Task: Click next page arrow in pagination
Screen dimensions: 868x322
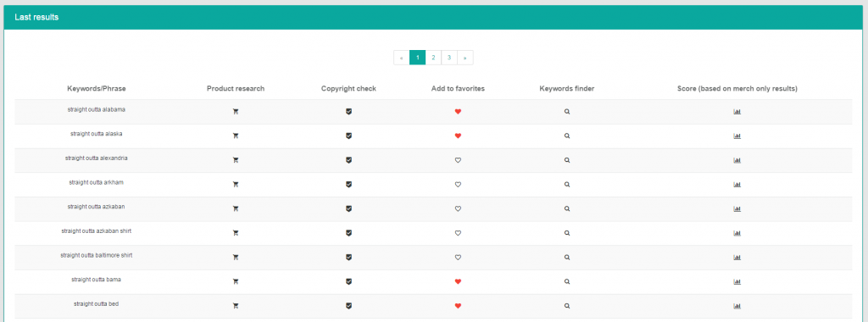Action: (x=465, y=58)
